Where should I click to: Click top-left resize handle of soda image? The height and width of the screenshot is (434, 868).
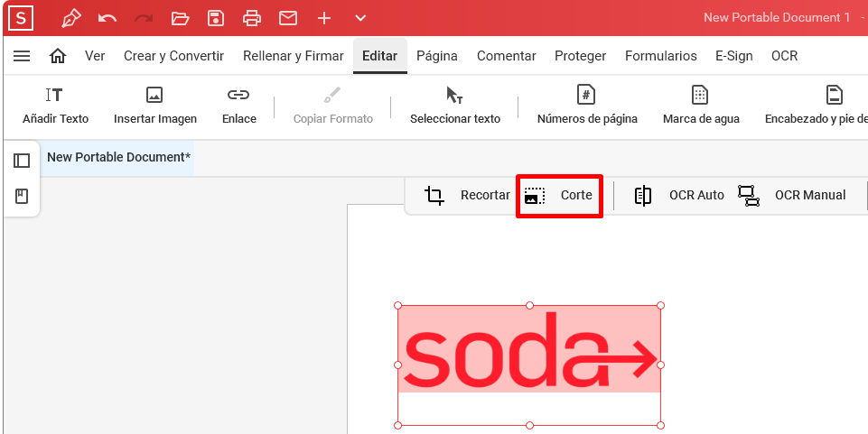pyautogui.click(x=397, y=306)
